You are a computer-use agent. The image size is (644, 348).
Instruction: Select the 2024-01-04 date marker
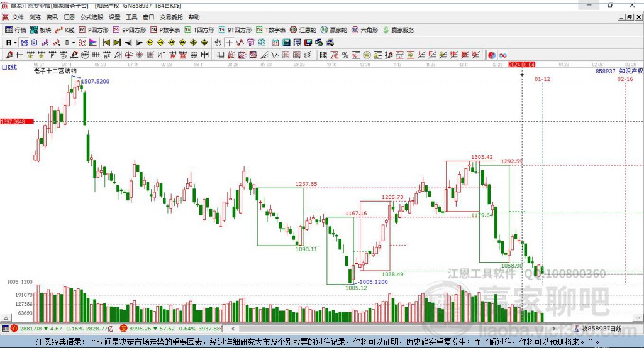521,65
